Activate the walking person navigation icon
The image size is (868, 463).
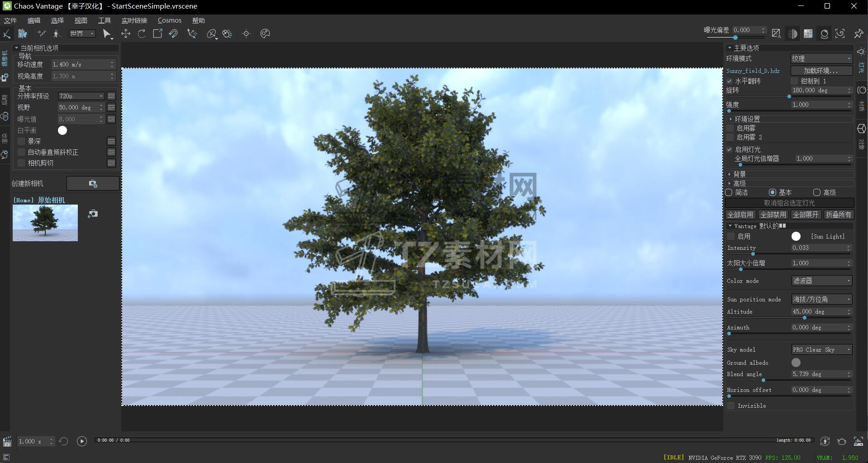pos(57,33)
